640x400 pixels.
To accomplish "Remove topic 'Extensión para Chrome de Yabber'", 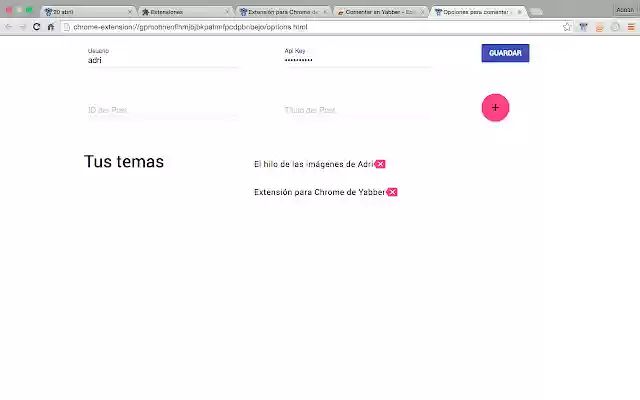I will coord(392,192).
